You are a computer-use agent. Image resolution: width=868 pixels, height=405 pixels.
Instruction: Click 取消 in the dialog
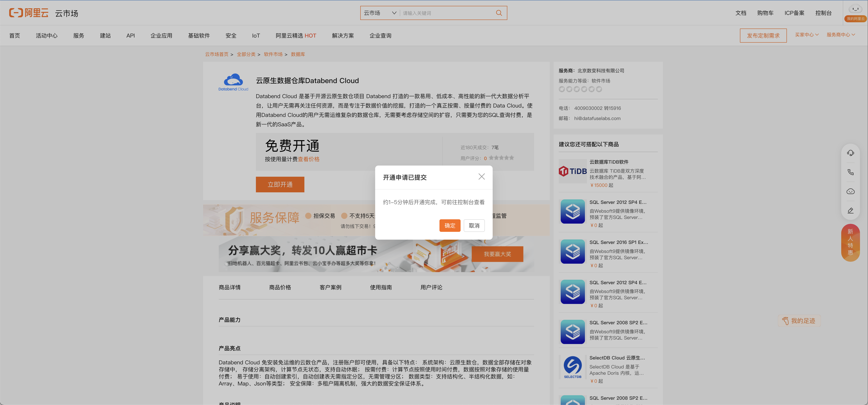click(474, 225)
